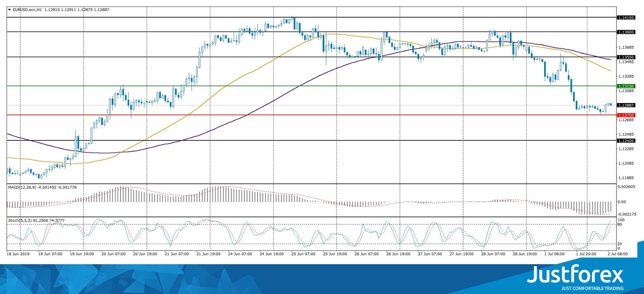
Task: Select the 1.13085 price axis value
Action: (626, 91)
